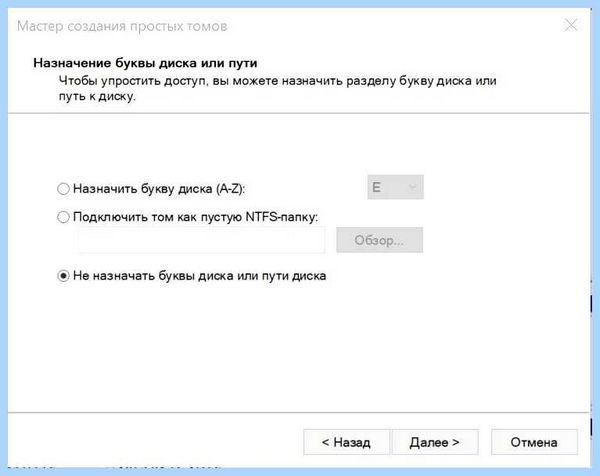Viewport: 600px width, 476px height.
Task: Click the 'Обзор...' browse button
Action: coord(380,240)
